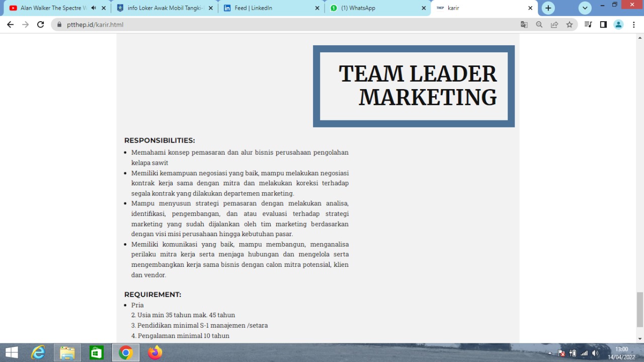This screenshot has width=644, height=362.
Task: Go back to the previous page
Action: pos(10,25)
